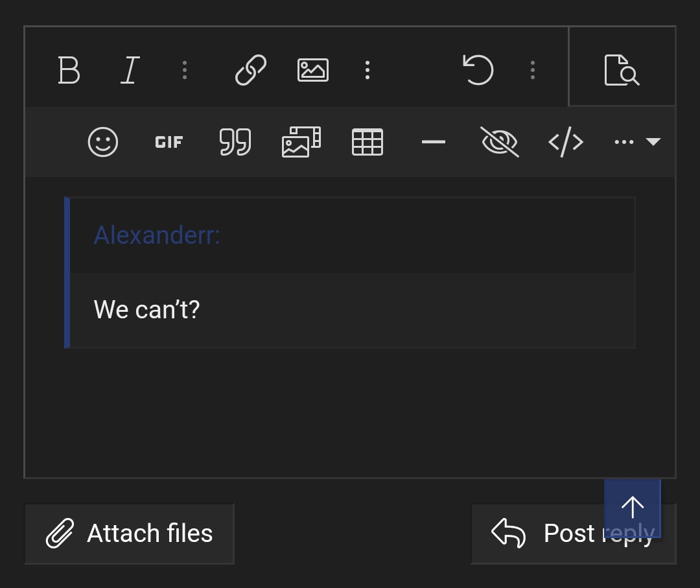Insert media gallery item

301,142
